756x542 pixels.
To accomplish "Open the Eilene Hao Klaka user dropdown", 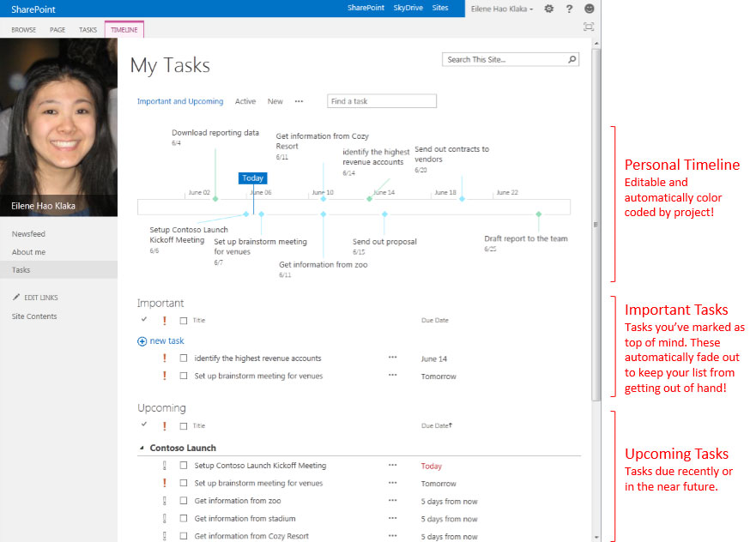I will tap(500, 8).
